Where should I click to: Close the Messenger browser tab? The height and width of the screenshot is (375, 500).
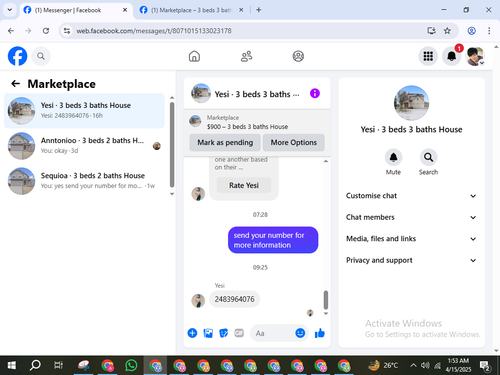click(x=125, y=10)
